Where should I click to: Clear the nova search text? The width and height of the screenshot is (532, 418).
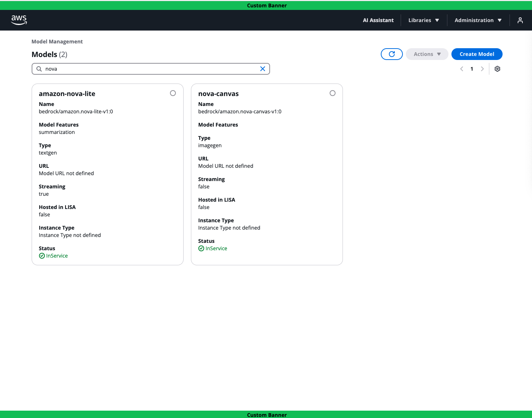click(263, 69)
